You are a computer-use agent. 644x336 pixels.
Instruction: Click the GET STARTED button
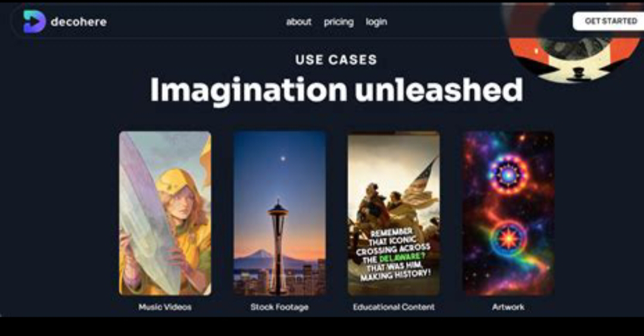click(x=609, y=21)
